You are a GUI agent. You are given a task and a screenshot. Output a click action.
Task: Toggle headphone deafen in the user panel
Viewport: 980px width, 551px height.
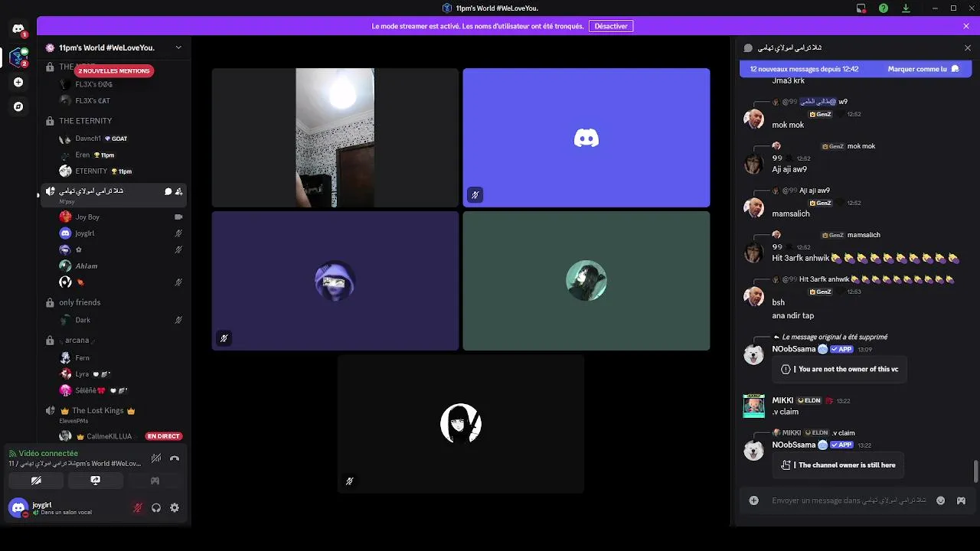(156, 507)
